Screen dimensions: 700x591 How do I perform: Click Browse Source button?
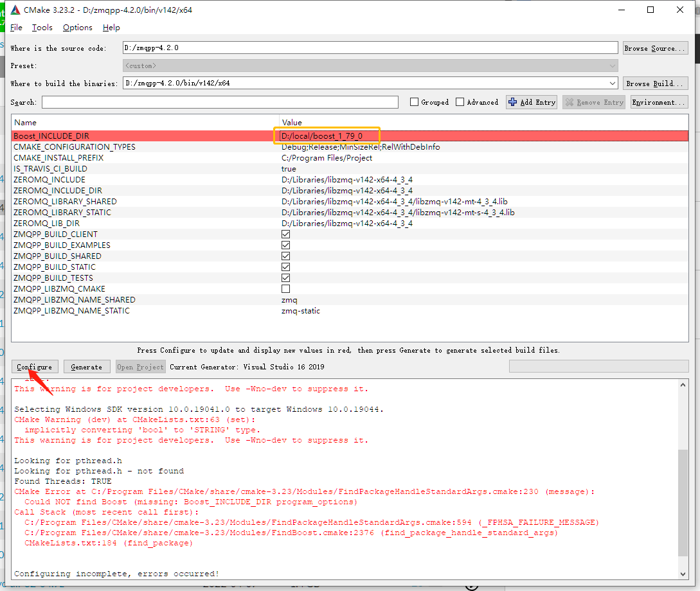[656, 48]
